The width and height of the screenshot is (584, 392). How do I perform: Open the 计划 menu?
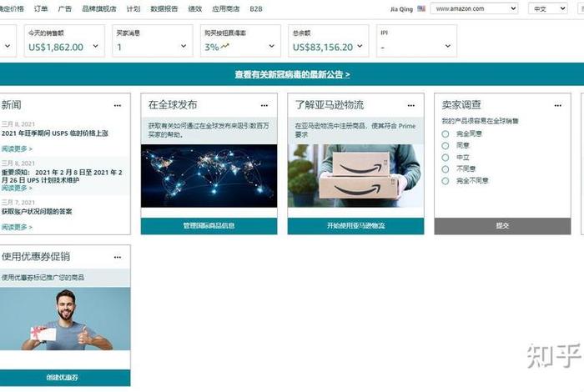(x=133, y=8)
